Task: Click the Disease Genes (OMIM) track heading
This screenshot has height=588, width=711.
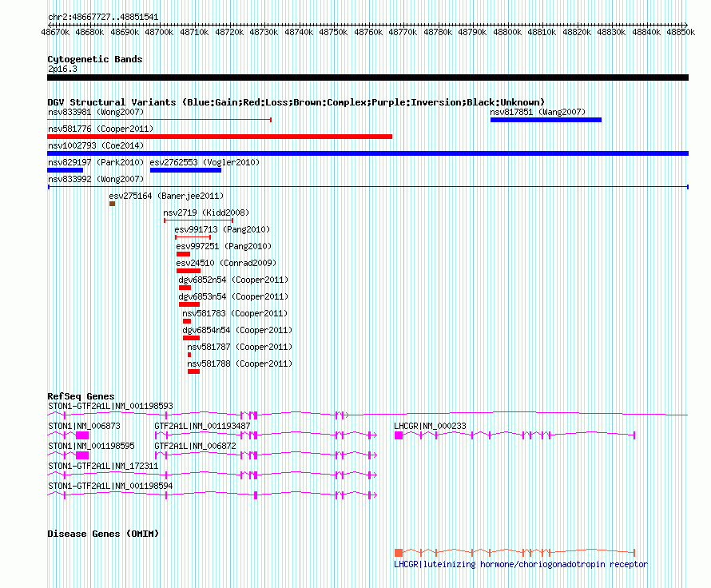Action: click(103, 534)
